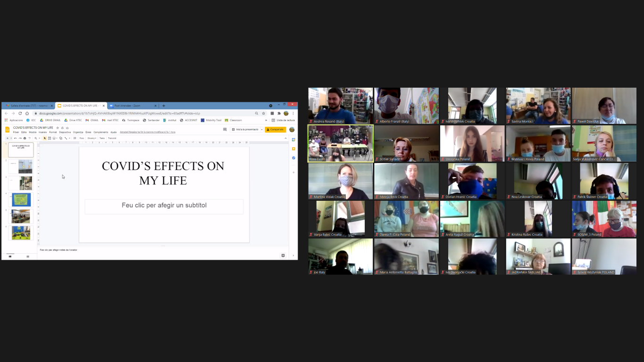Switch to grid view of slides

point(28,256)
